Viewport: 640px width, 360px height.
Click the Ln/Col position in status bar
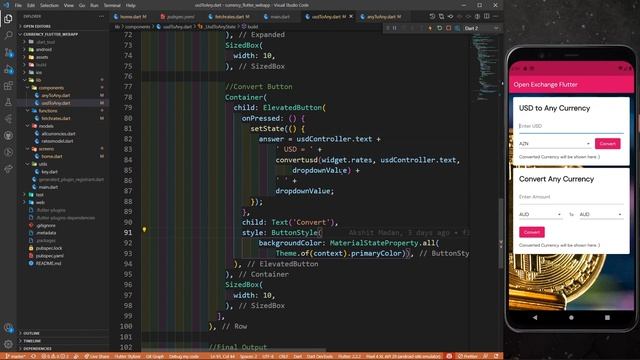(x=222, y=356)
